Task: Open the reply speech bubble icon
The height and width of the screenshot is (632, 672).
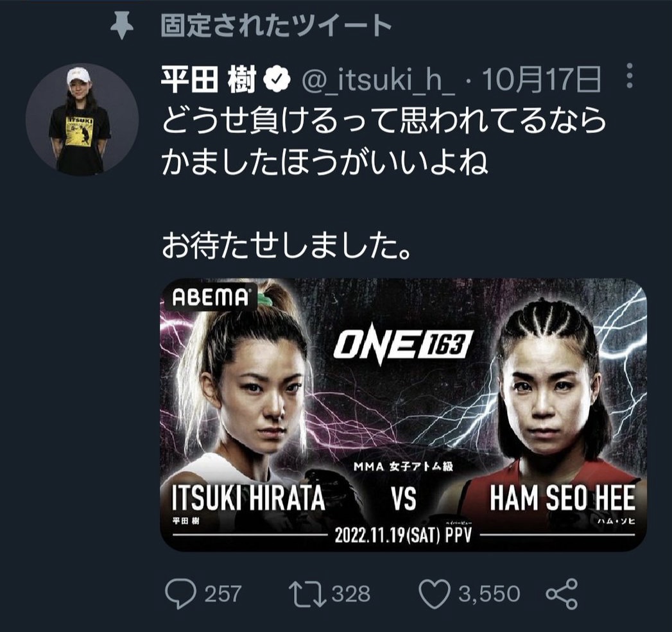Action: [180, 594]
